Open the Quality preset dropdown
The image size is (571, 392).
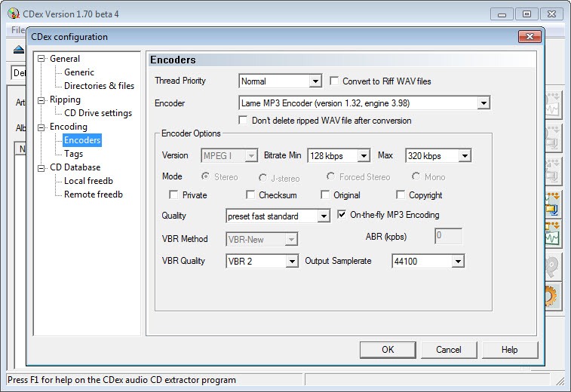click(324, 216)
